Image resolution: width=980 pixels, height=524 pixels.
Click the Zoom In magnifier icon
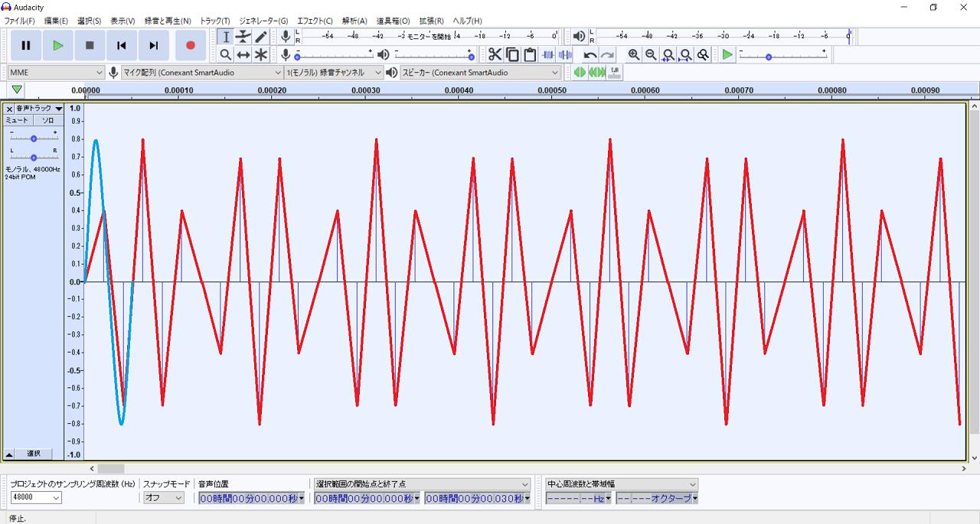coord(634,54)
